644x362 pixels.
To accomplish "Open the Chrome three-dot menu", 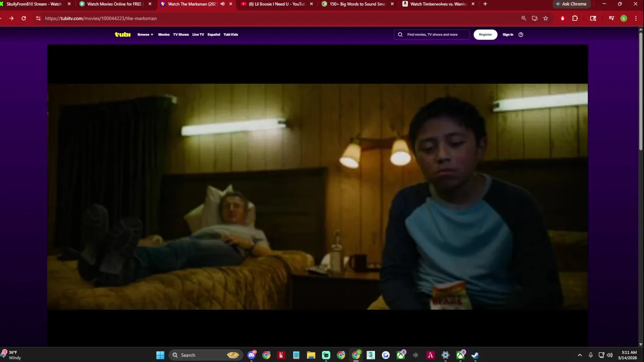I will (x=636, y=18).
